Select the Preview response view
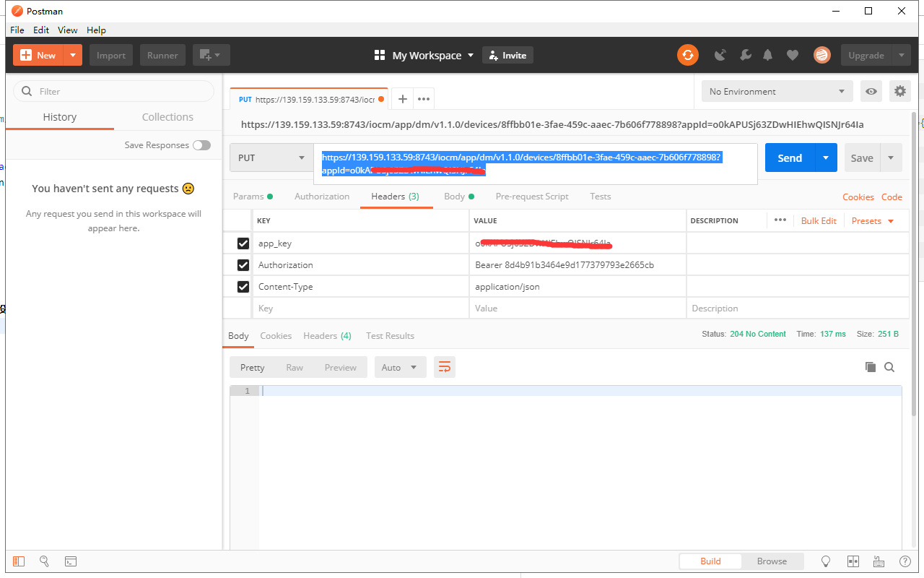Screen dimensions: 924x578 341,367
